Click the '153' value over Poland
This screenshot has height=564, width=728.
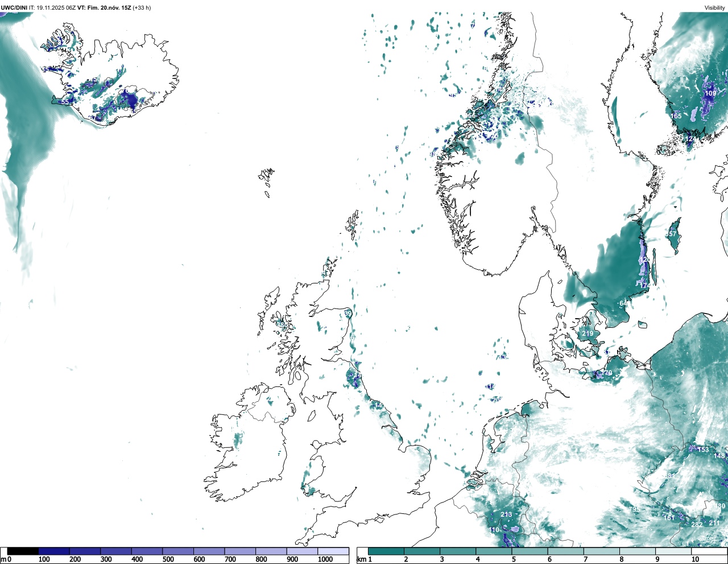[x=704, y=450]
